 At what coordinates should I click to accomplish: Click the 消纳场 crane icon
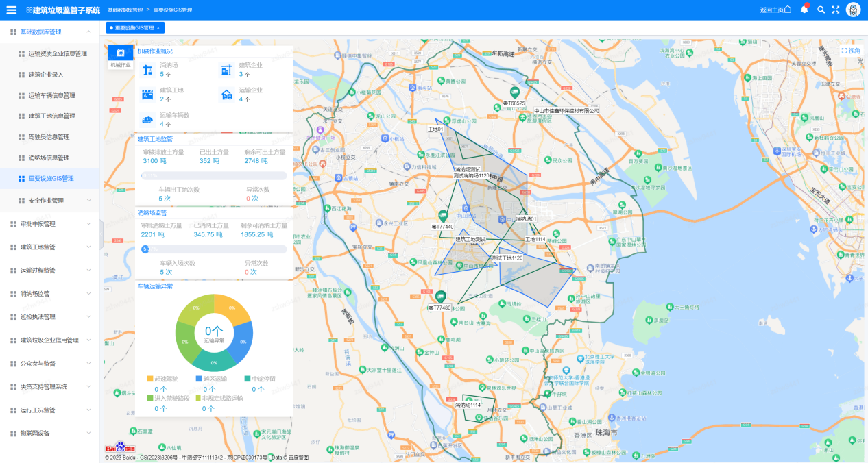click(147, 70)
